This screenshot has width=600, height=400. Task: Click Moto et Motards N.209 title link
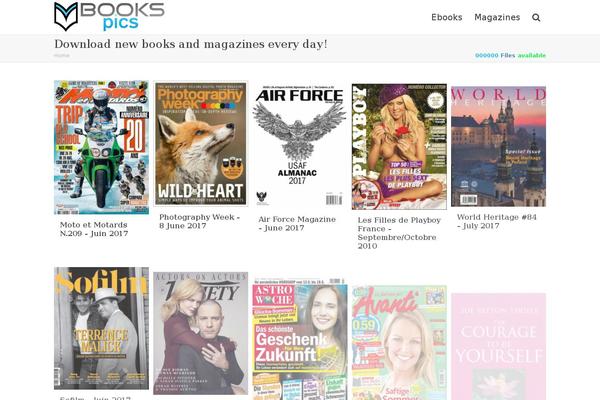click(94, 229)
